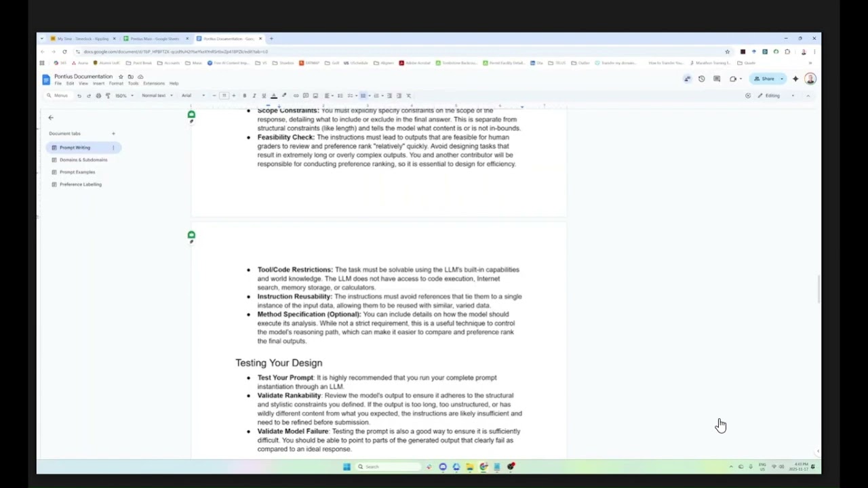Open the Insert menu
This screenshot has height=488, width=868.
tap(98, 83)
